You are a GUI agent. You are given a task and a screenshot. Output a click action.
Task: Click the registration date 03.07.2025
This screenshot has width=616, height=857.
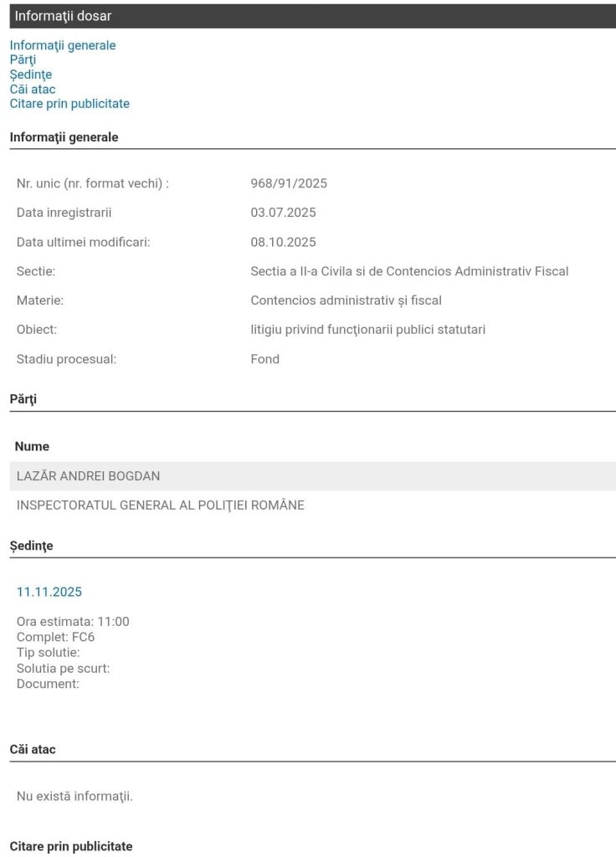pos(283,213)
